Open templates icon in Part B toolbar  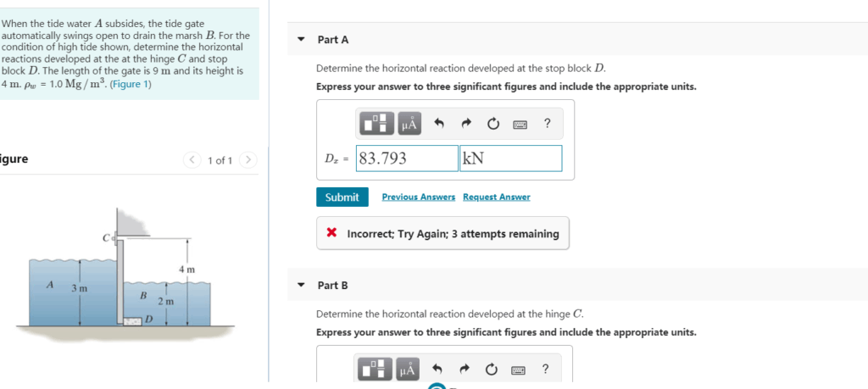378,370
